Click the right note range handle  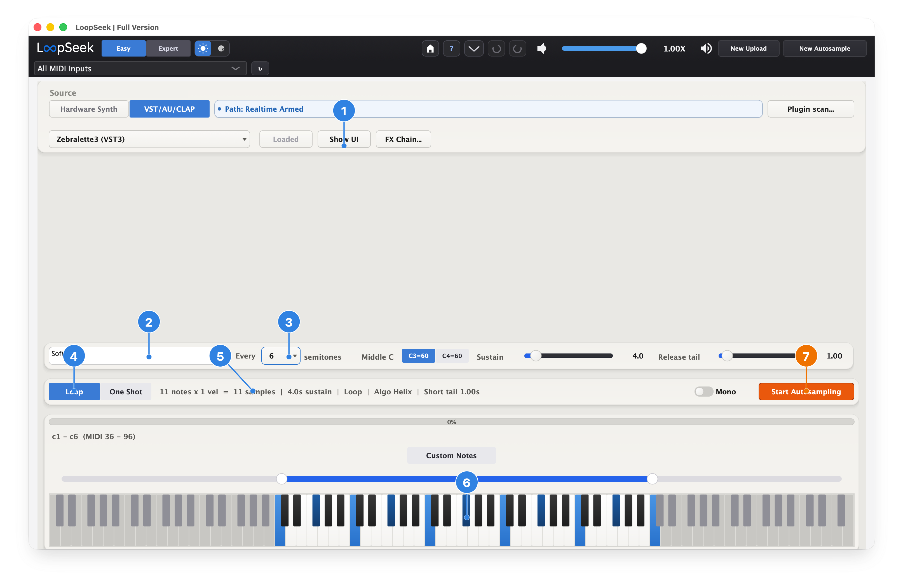(x=652, y=479)
